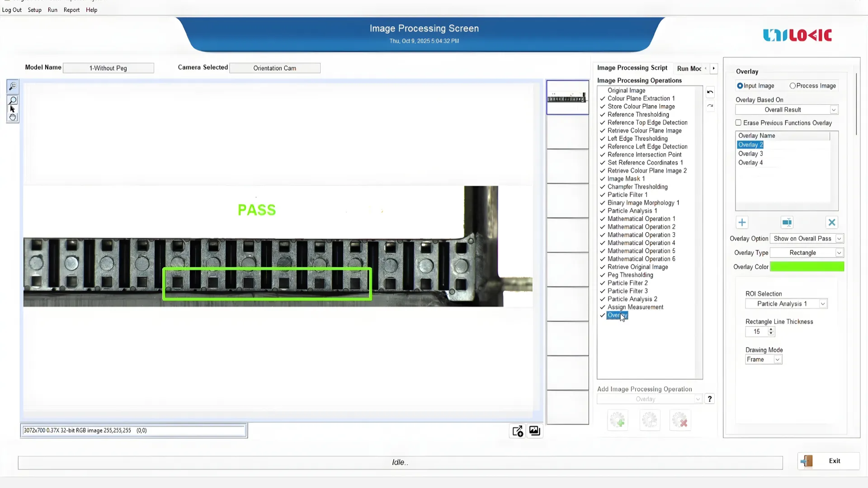Click the undo arrow beside operations list

pyautogui.click(x=710, y=92)
